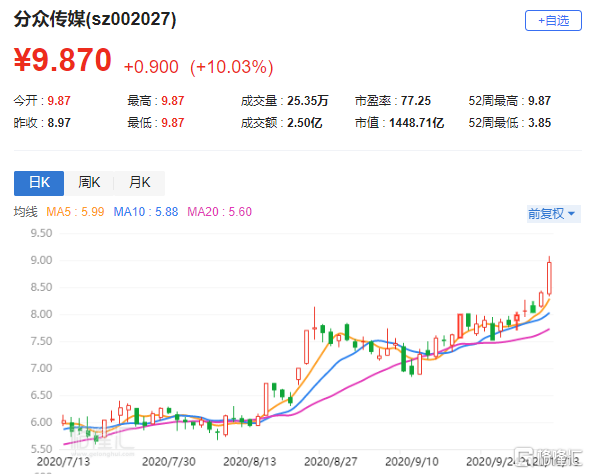Click the 52周最低 value 3.85

tap(539, 123)
